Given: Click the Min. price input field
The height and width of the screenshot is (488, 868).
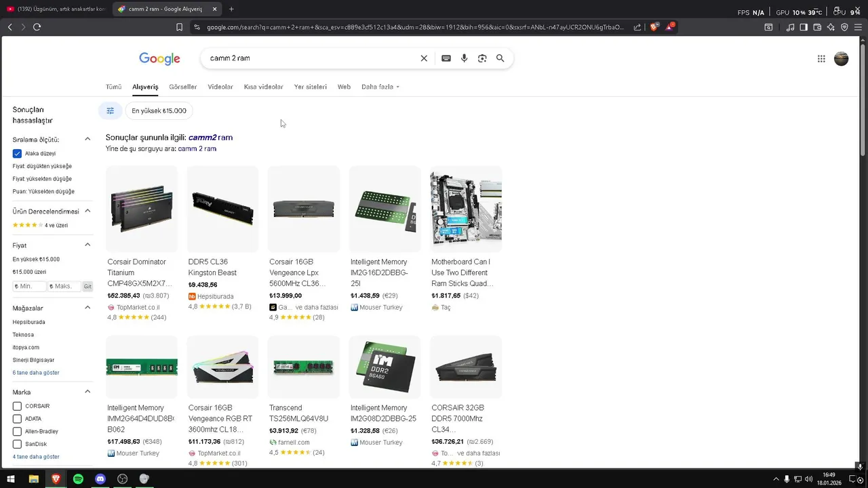Looking at the screenshot, I should pyautogui.click(x=29, y=287).
